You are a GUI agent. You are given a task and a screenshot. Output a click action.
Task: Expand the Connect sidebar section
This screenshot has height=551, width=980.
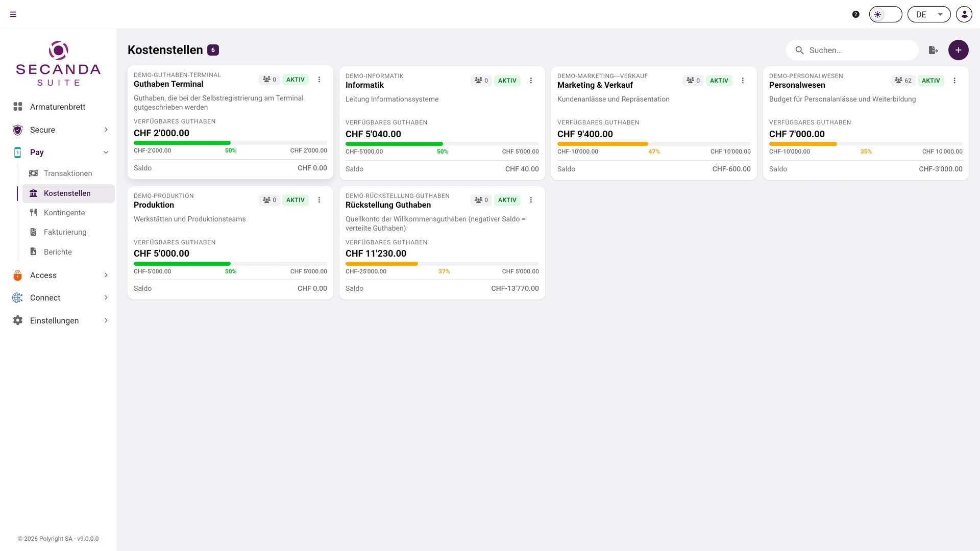[x=58, y=298]
